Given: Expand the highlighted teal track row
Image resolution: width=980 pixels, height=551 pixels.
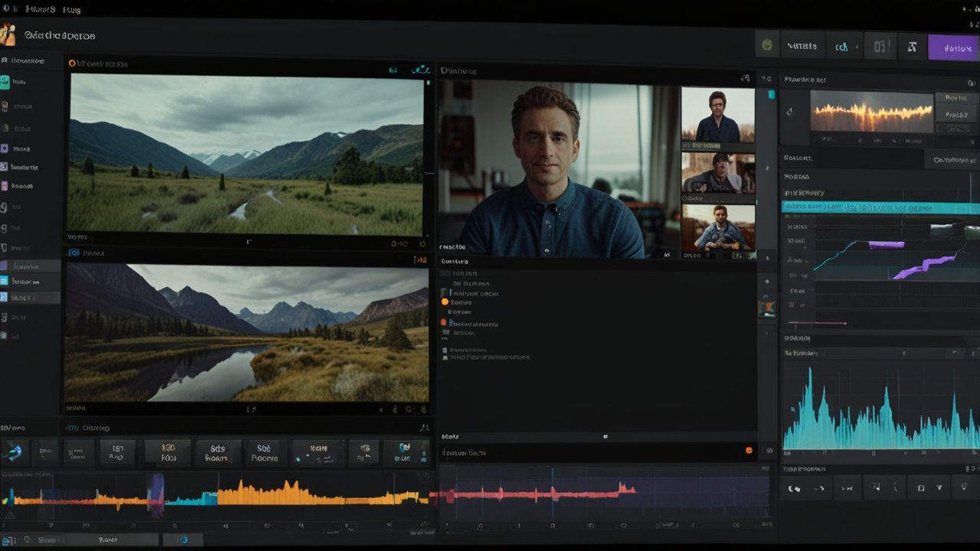Looking at the screenshot, I should (x=880, y=207).
